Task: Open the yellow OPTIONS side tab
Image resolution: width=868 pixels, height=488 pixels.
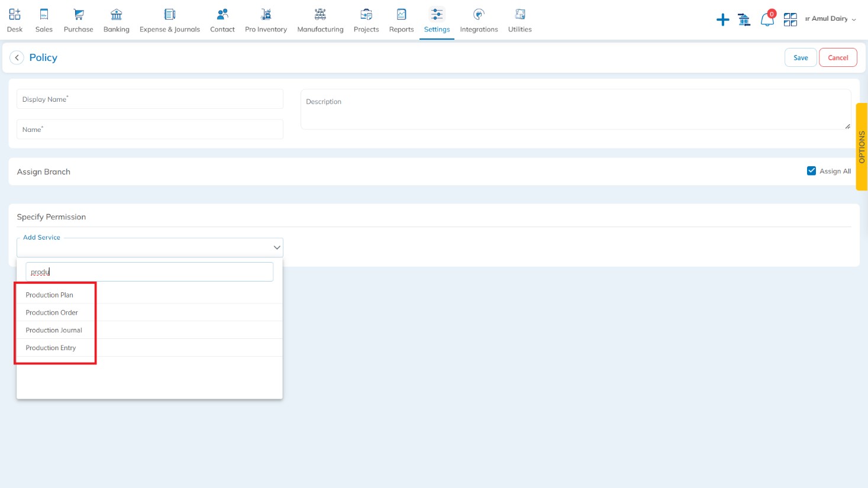Action: tap(861, 147)
